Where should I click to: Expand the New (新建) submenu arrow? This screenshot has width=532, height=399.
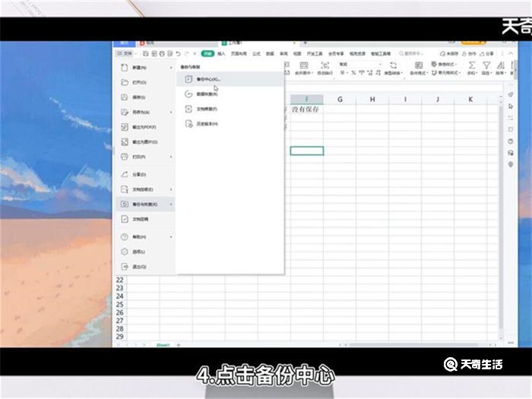point(171,68)
